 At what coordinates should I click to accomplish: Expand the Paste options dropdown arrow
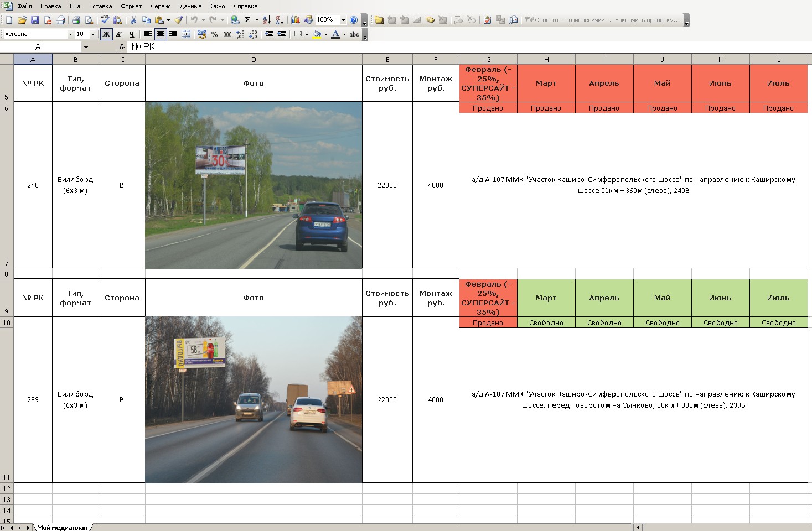(x=168, y=20)
